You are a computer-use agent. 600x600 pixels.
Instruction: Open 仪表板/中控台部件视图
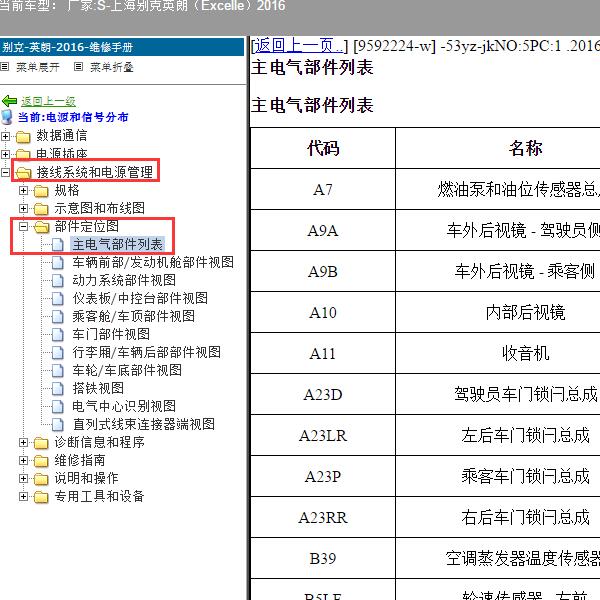coord(140,298)
